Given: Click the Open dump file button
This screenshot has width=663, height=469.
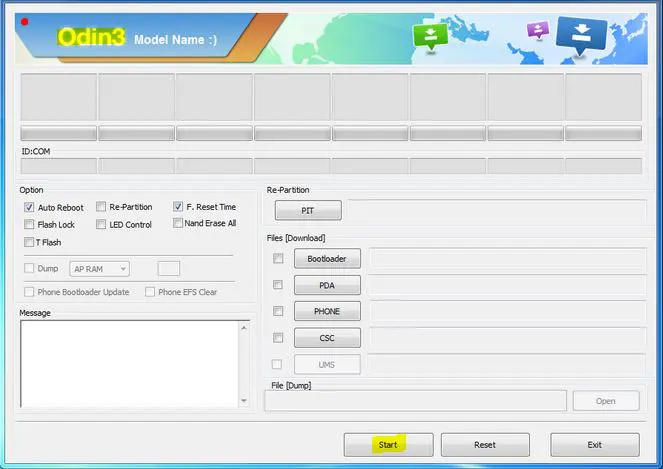Looking at the screenshot, I should [606, 401].
